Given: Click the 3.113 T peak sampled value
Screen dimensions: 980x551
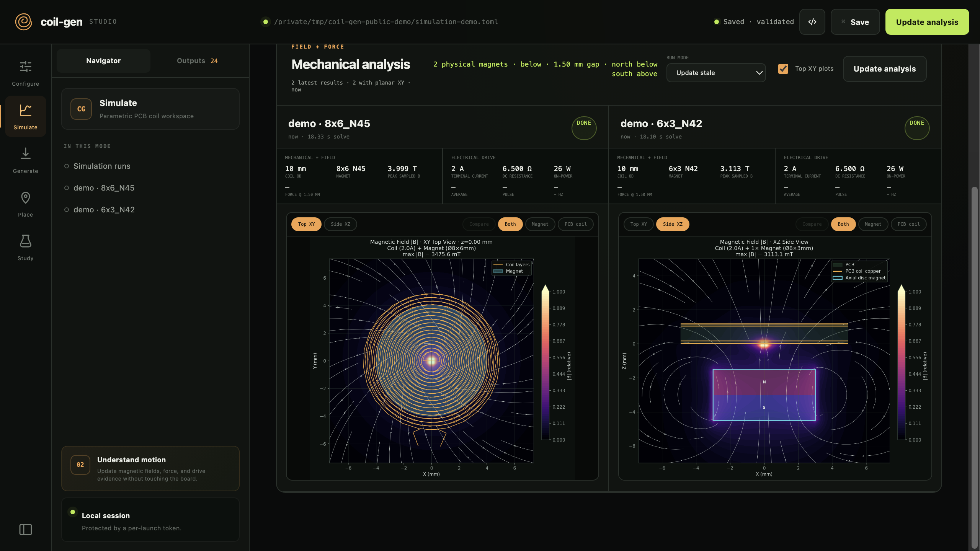Looking at the screenshot, I should click(x=735, y=169).
